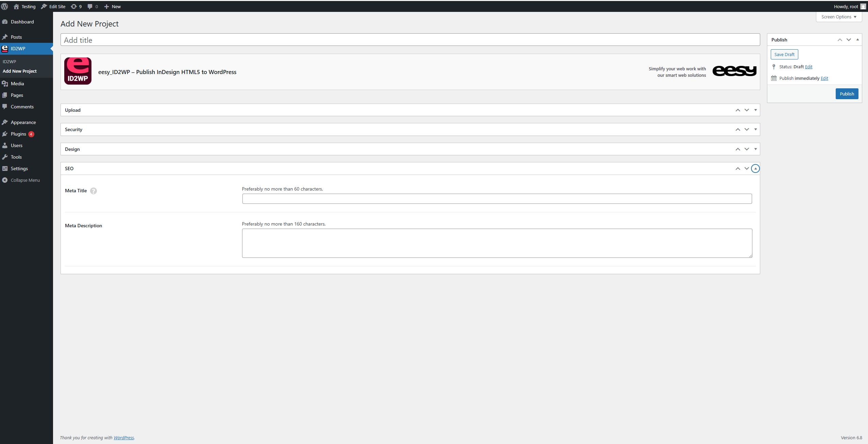This screenshot has height=444, width=868.
Task: Expand the Security panel
Action: pos(755,129)
